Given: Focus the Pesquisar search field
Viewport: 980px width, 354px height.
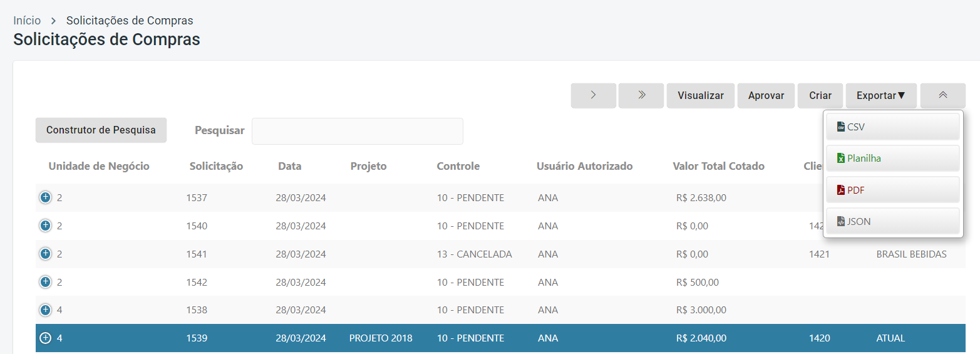Looking at the screenshot, I should [x=357, y=131].
